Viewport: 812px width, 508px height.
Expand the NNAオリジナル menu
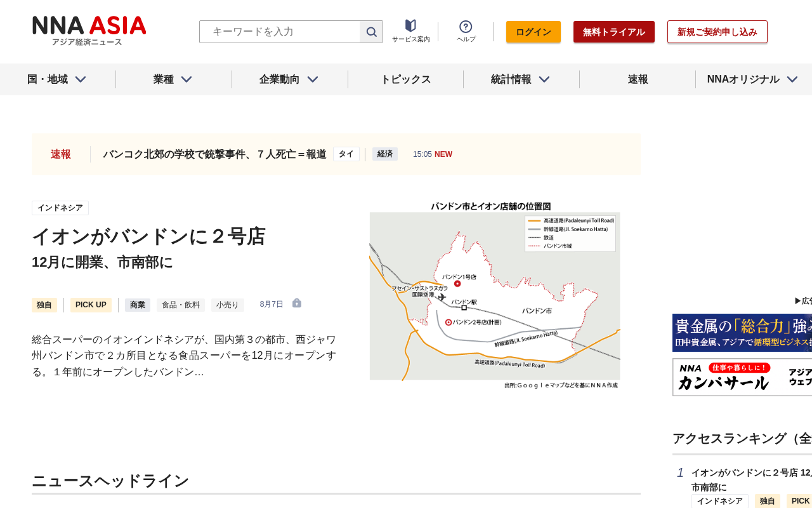753,79
